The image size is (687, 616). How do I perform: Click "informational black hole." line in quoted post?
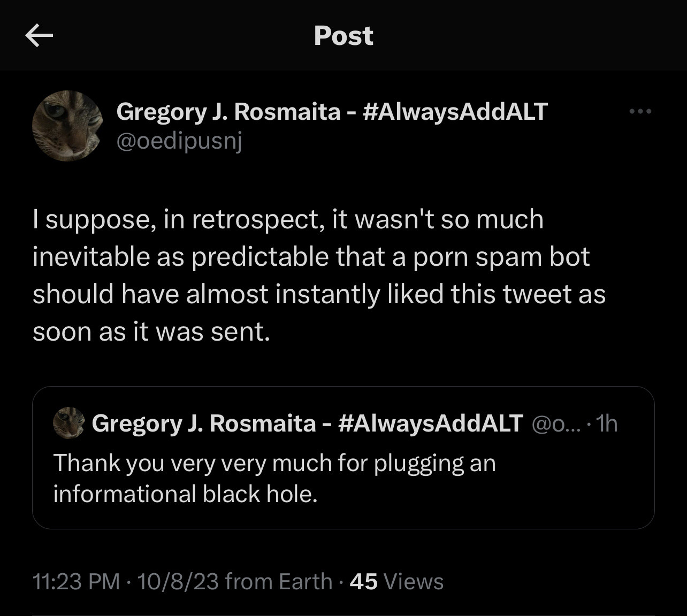[x=185, y=494]
